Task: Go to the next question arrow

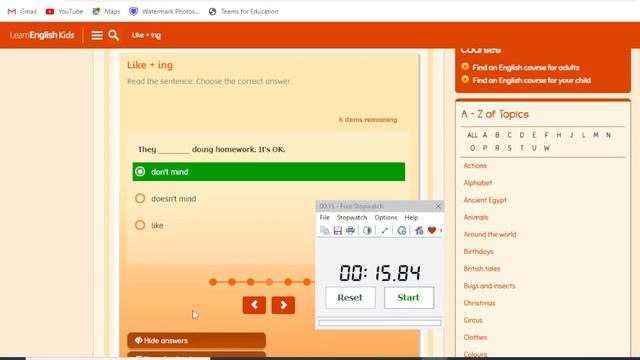Action: click(x=283, y=305)
